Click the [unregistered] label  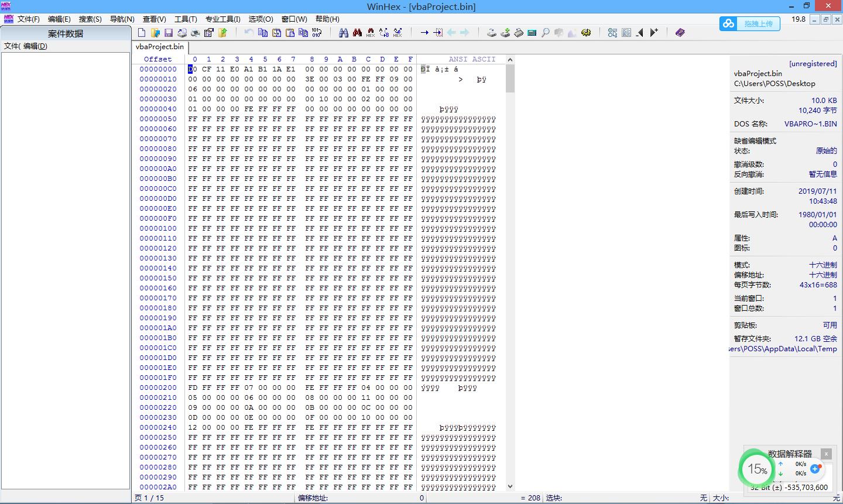[x=813, y=64]
